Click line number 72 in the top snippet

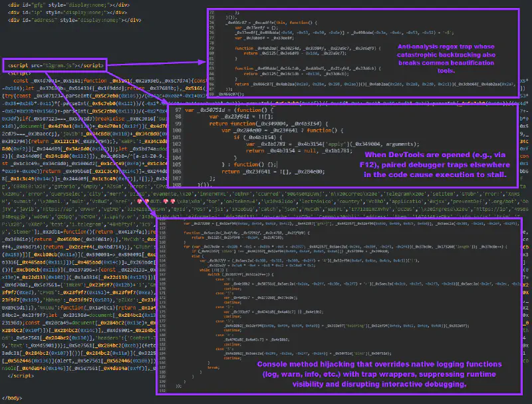point(211,13)
